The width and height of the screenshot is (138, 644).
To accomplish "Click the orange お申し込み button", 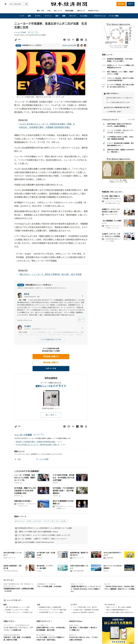I will pyautogui.click(x=121, y=4).
